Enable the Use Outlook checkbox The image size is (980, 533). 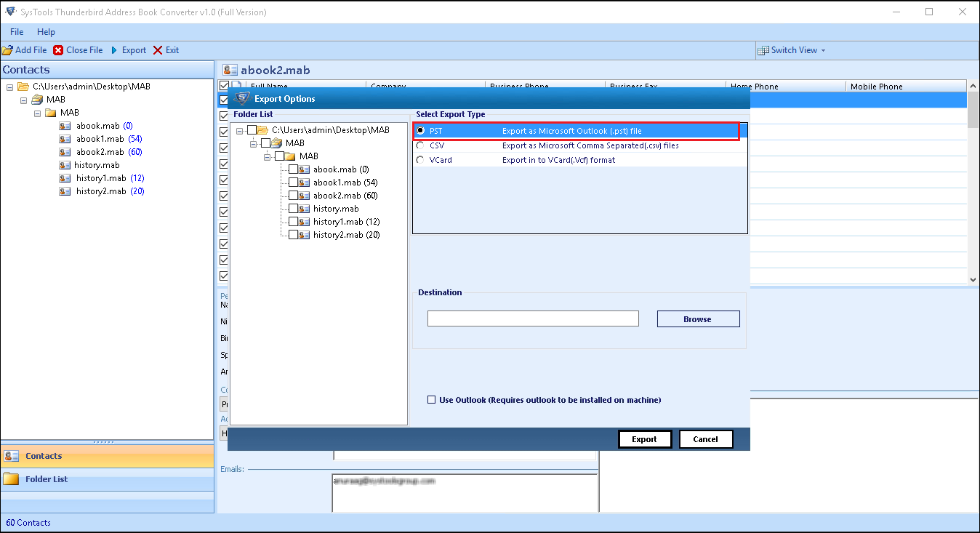(x=432, y=400)
